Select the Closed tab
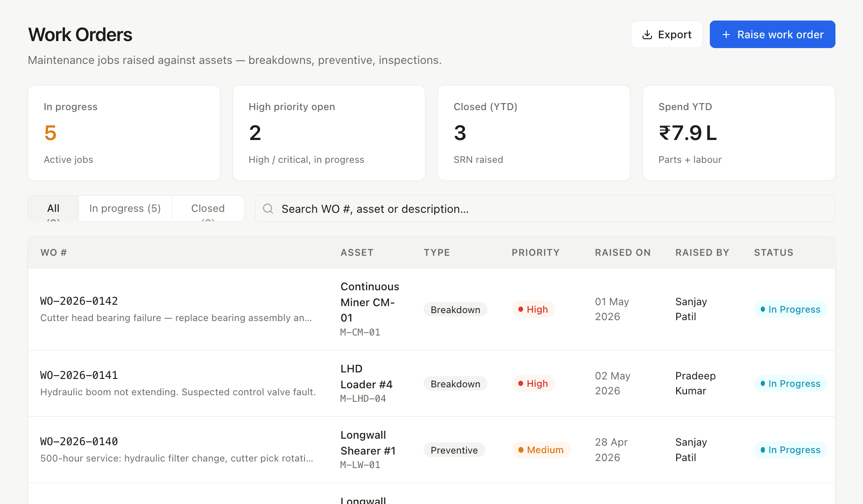 208,209
